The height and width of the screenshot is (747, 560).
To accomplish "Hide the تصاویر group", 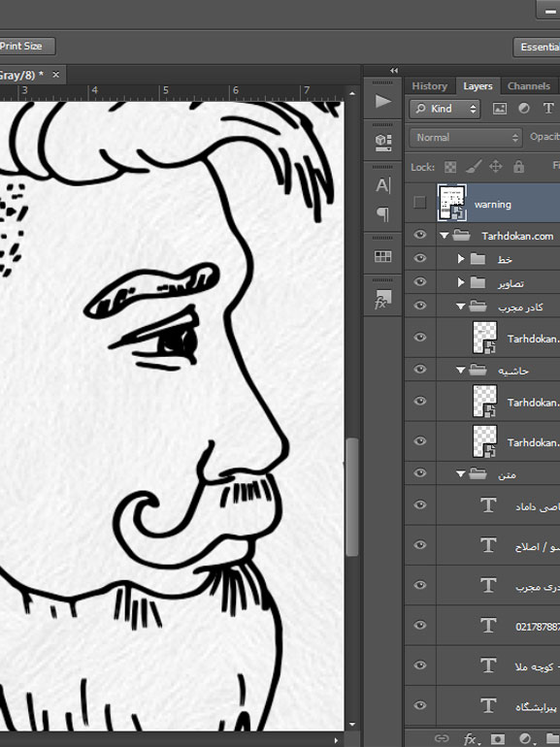I will (x=420, y=281).
